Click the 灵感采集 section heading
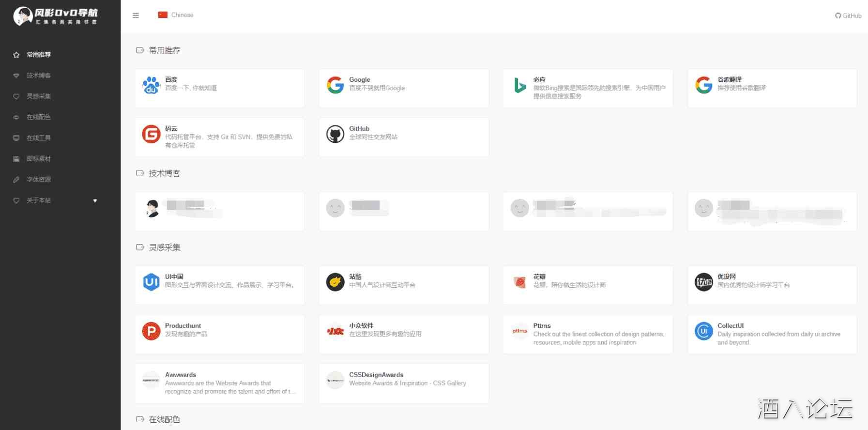 tap(165, 247)
